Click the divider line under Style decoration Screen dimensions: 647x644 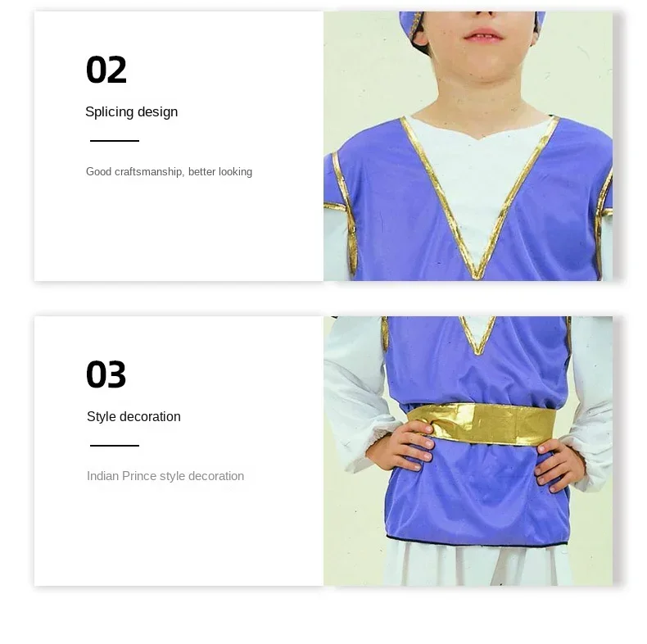[115, 446]
